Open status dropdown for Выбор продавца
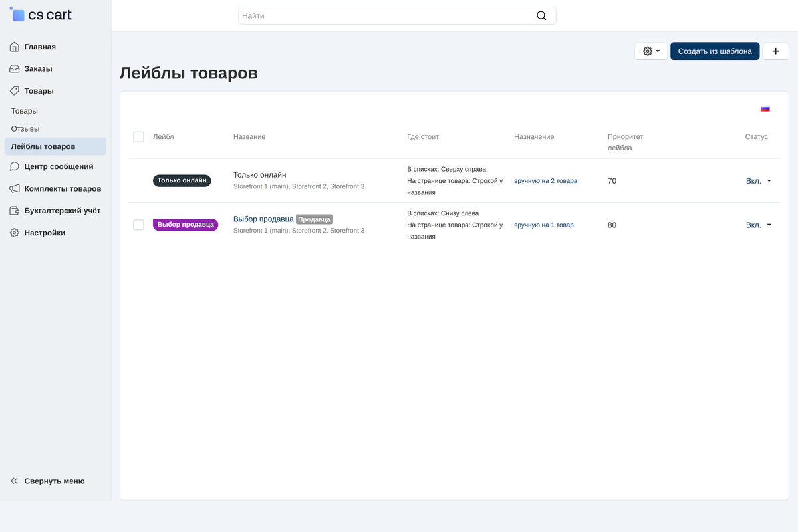 [x=759, y=225]
